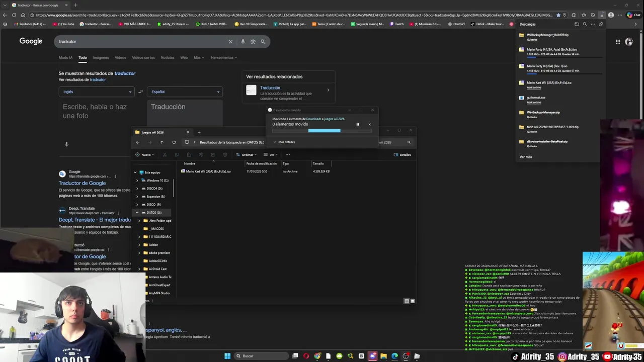Click Abrir archivo under Mario Kart Wii download

coord(534,87)
